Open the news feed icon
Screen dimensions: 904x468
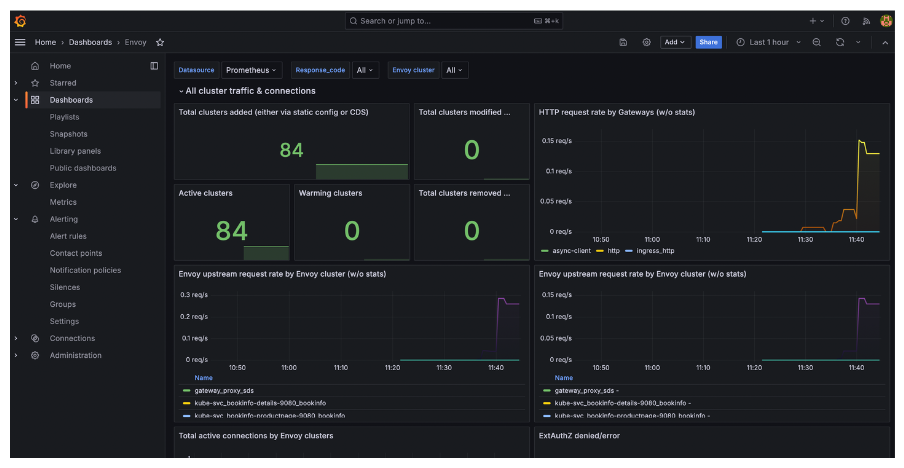(x=866, y=20)
